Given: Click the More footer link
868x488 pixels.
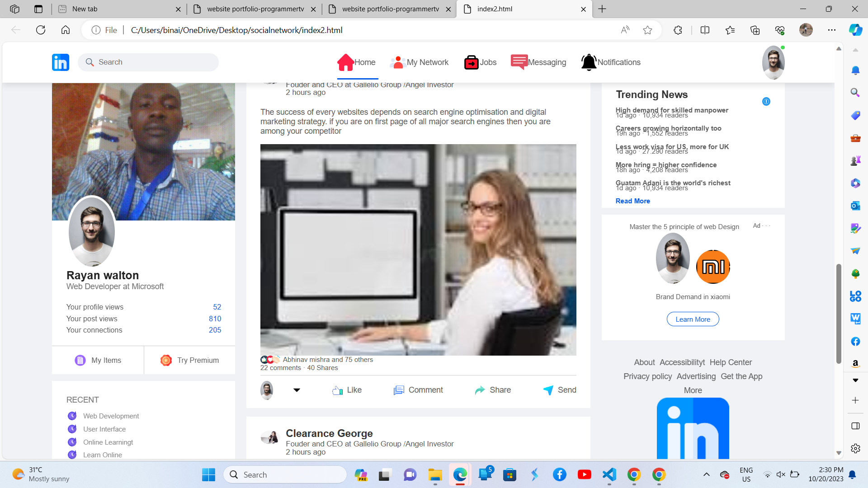Looking at the screenshot, I should (693, 390).
